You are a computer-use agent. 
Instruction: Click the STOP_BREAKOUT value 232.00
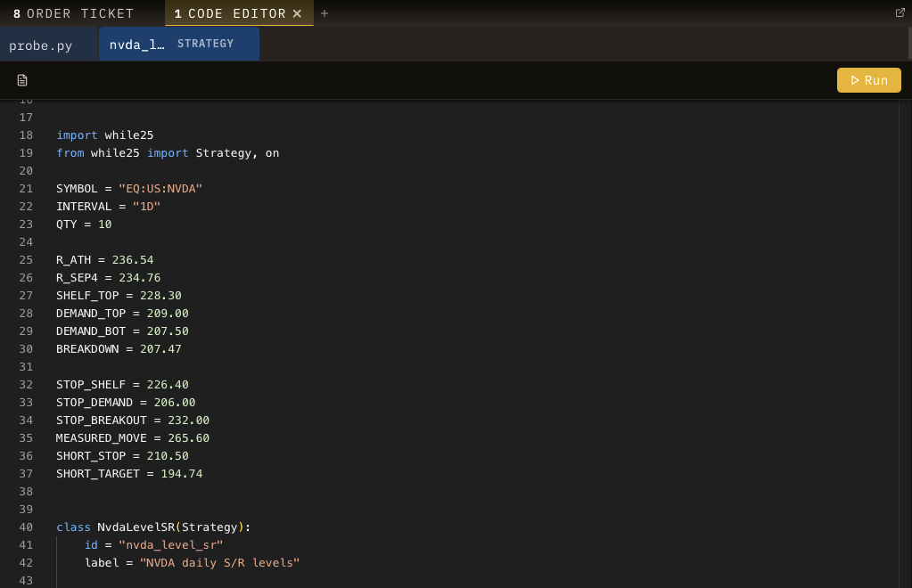tap(188, 421)
